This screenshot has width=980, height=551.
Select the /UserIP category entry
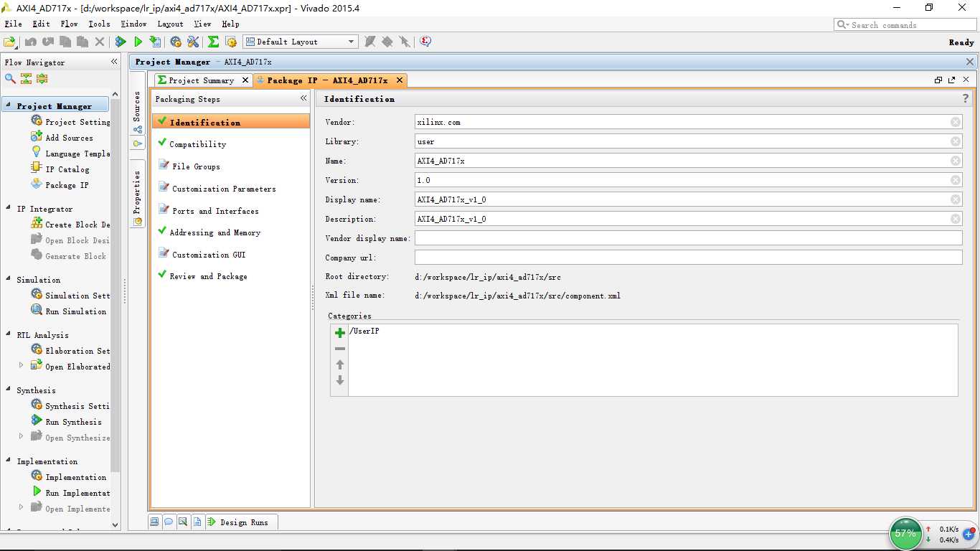364,331
